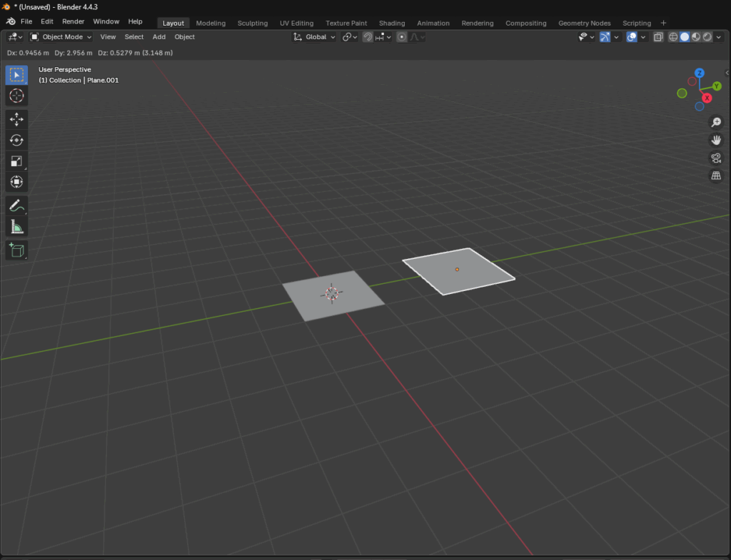Switch to the Modeling workspace tab
731x560 pixels.
[x=211, y=23]
